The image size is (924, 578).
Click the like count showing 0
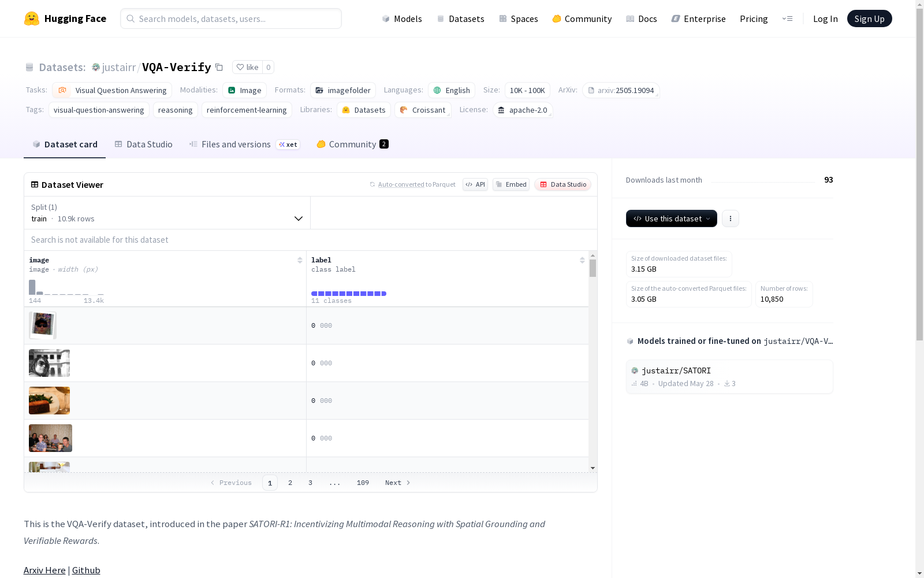point(268,67)
